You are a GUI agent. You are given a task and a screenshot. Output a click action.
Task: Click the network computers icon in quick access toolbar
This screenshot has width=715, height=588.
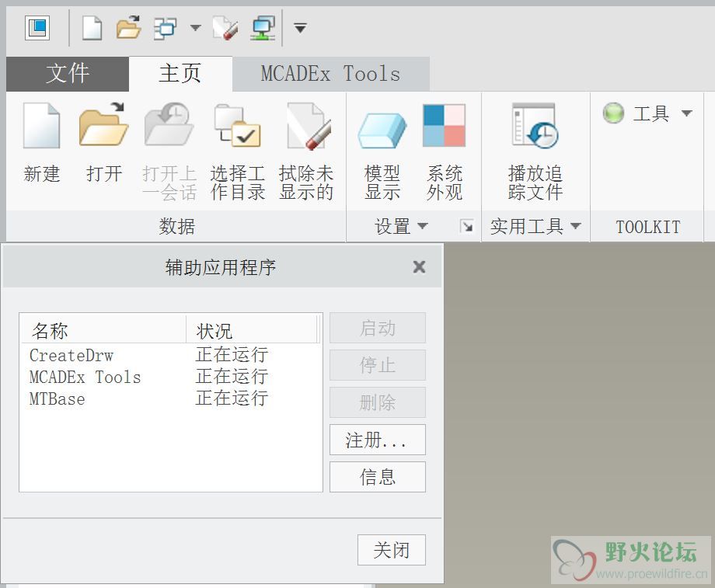[263, 28]
